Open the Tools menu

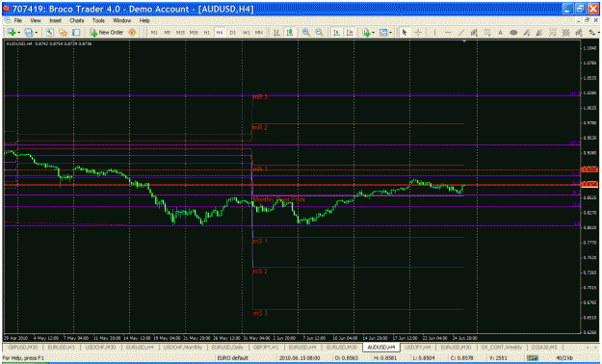pyautogui.click(x=98, y=20)
